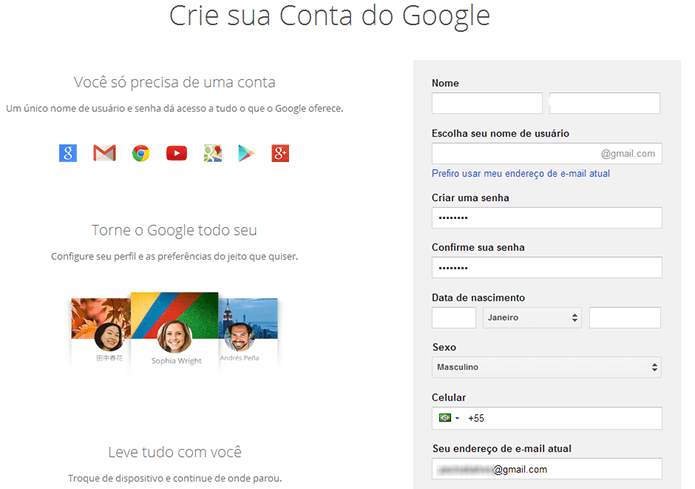
Task: Click the birth day field
Action: (454, 318)
